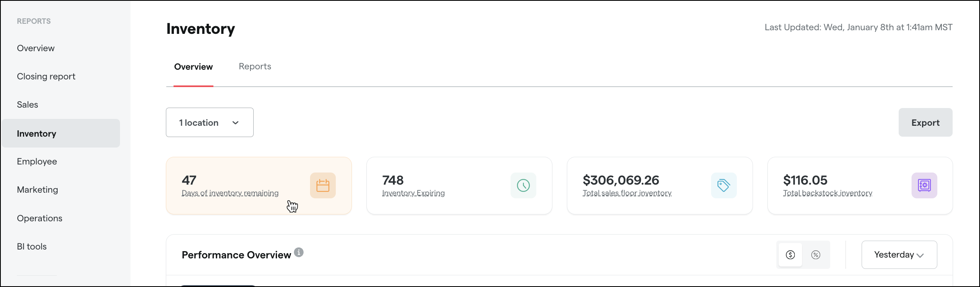Click the Performance Overview info icon

[x=298, y=252]
